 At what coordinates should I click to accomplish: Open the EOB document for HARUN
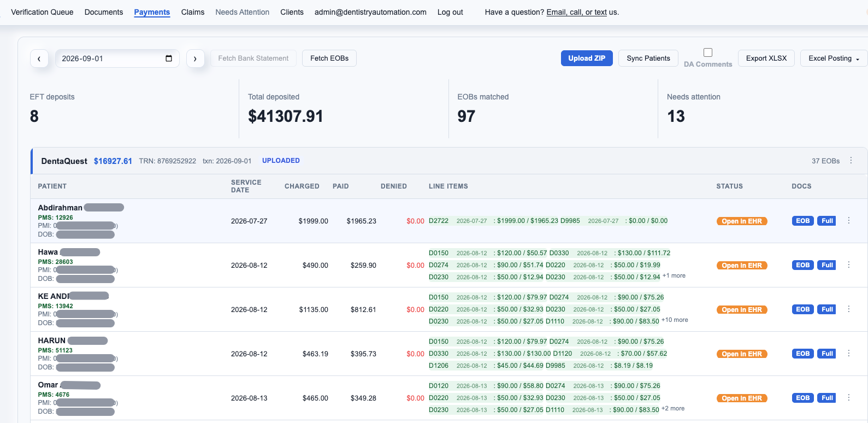803,354
